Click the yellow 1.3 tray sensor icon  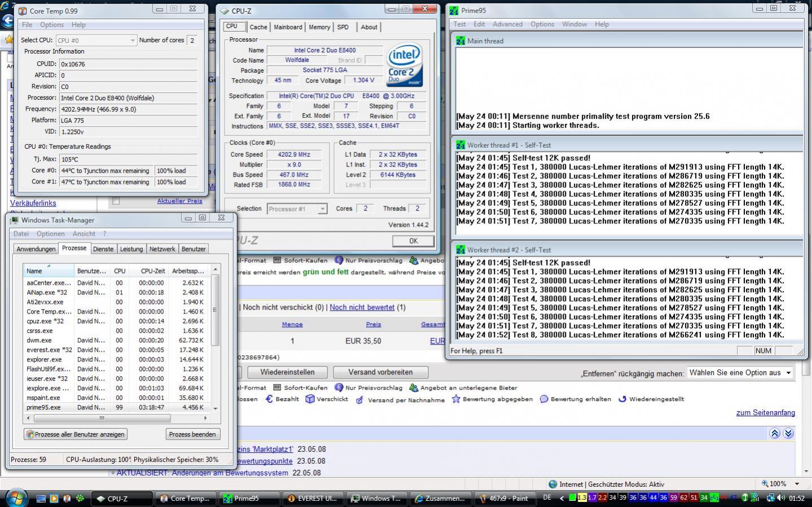point(582,497)
